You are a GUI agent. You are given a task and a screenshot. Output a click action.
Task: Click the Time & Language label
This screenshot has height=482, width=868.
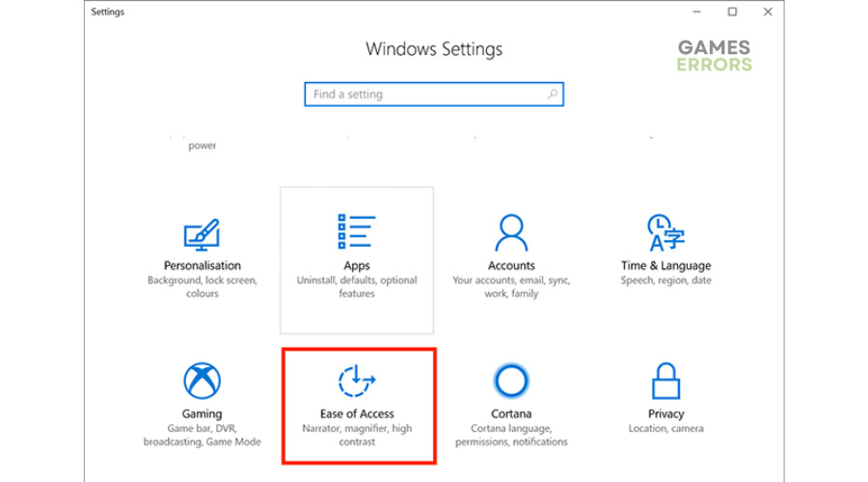point(665,266)
